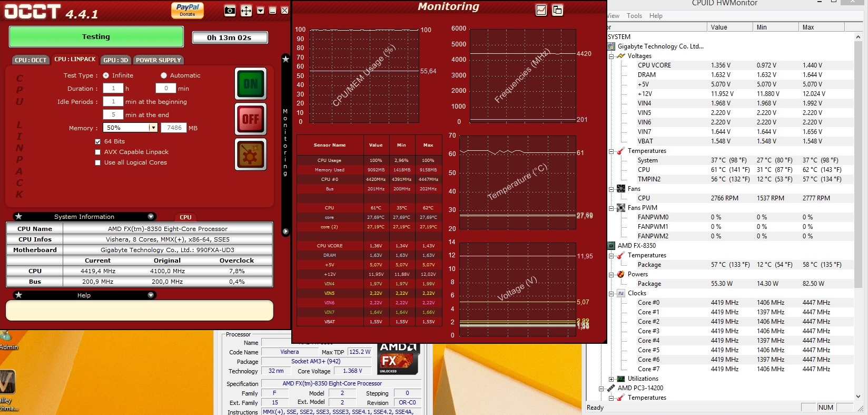Image resolution: width=868 pixels, height=415 pixels.
Task: Collapse the Voltages tree node
Action: (611, 56)
